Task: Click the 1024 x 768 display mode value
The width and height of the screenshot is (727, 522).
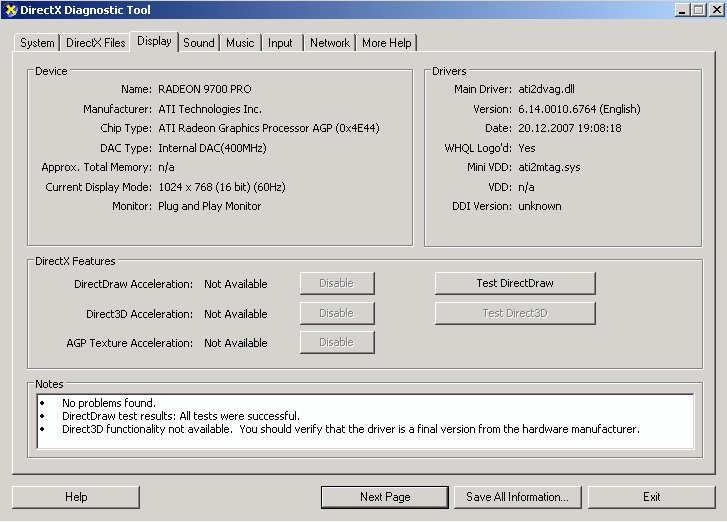Action: click(222, 187)
